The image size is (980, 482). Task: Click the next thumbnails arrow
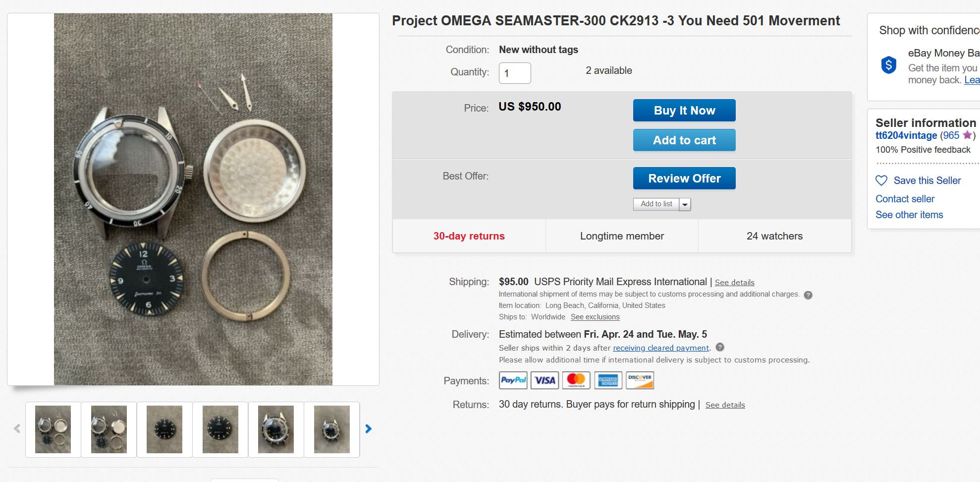368,429
